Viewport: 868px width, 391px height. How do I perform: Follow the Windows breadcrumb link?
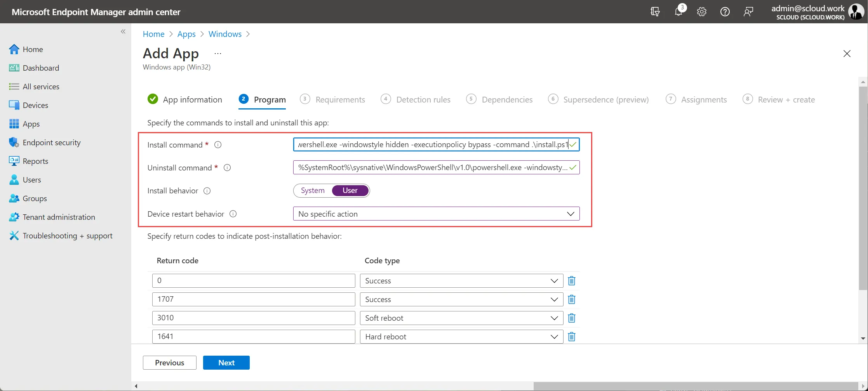coord(225,34)
